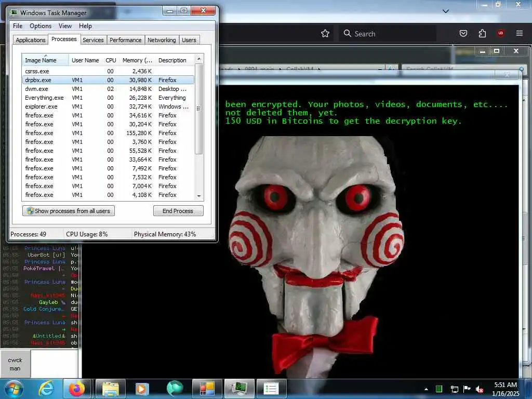Switch to the Services tab
Viewport: 532px width, 399px height.
click(93, 40)
